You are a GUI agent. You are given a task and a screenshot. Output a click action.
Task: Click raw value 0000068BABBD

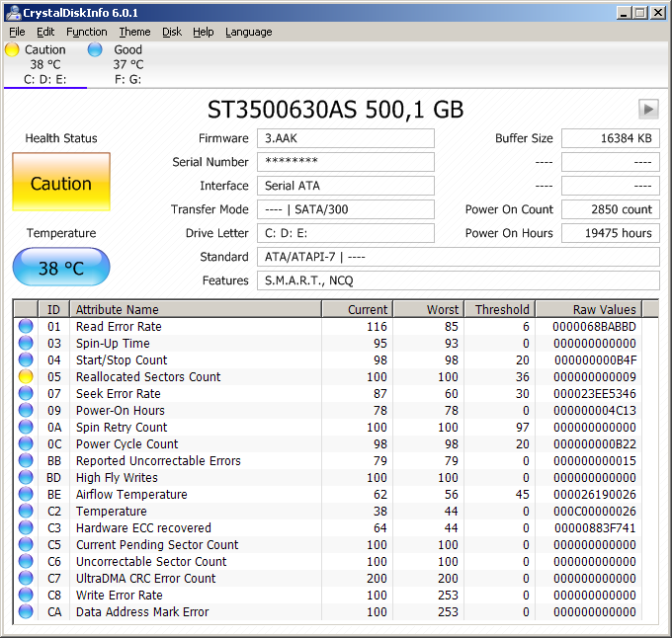pos(595,326)
